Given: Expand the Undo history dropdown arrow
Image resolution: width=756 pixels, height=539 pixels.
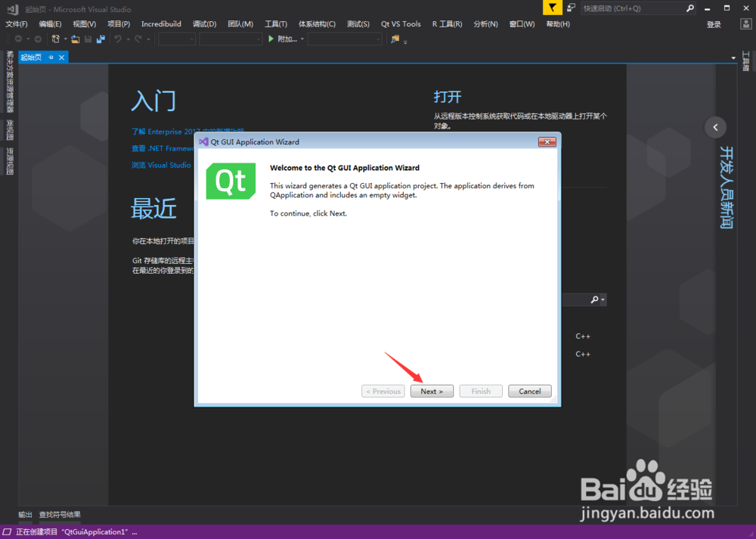Looking at the screenshot, I should pyautogui.click(x=129, y=39).
